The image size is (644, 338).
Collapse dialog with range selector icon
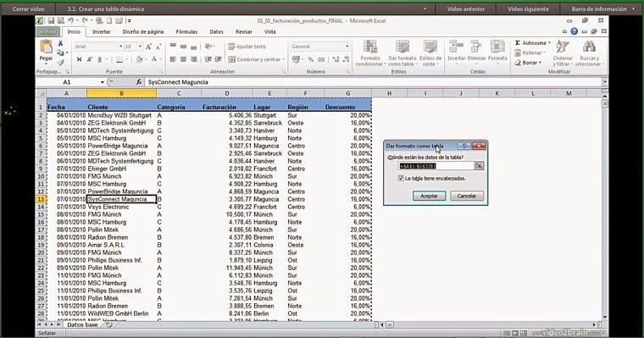click(x=479, y=166)
